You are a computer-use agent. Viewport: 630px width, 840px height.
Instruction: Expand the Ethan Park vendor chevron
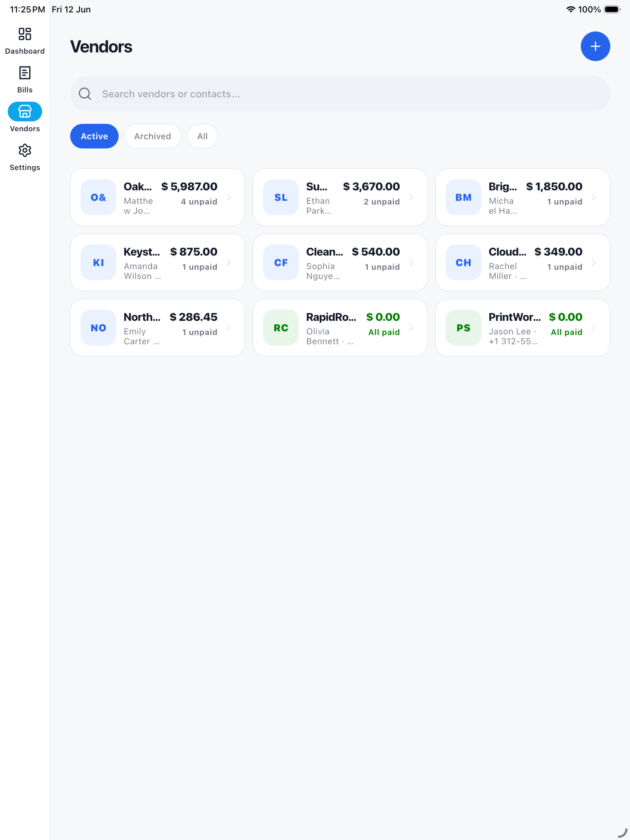click(x=411, y=197)
